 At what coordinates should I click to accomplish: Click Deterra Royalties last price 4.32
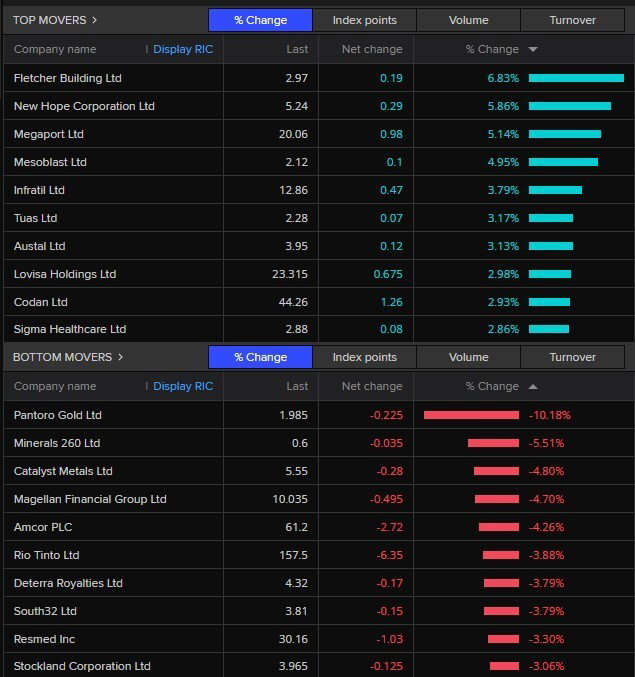(x=296, y=583)
